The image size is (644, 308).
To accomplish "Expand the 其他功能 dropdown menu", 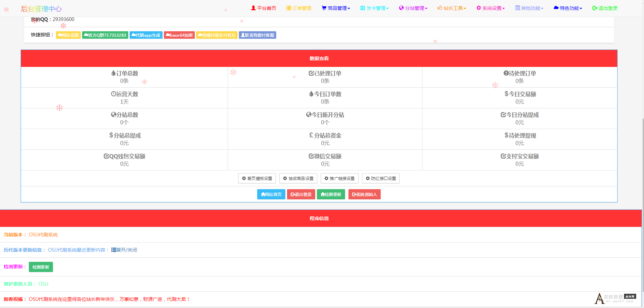I will coord(529,8).
